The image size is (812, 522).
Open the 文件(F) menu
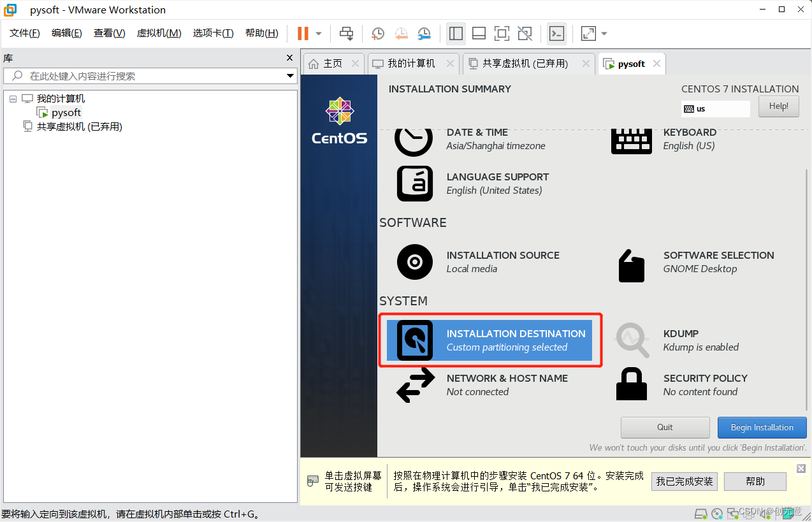pyautogui.click(x=25, y=33)
